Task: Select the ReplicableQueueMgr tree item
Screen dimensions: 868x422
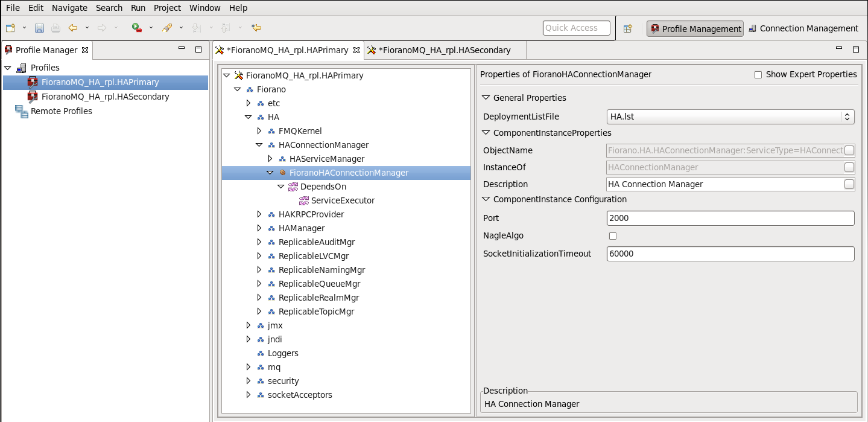Action: (319, 284)
